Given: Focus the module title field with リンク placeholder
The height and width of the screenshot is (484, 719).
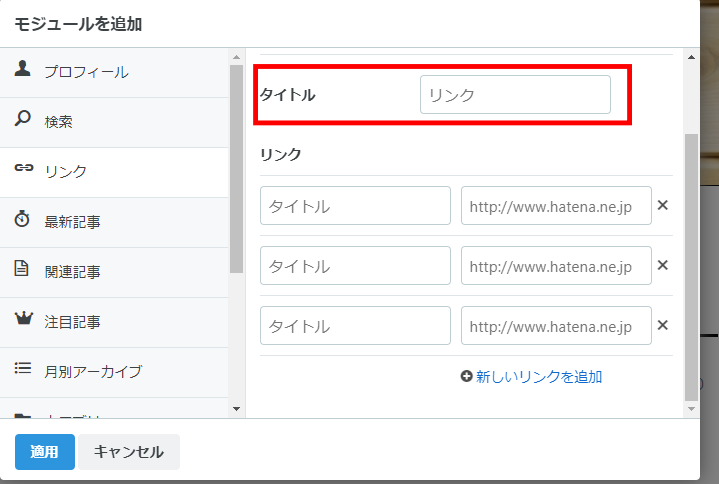Looking at the screenshot, I should pos(515,94).
